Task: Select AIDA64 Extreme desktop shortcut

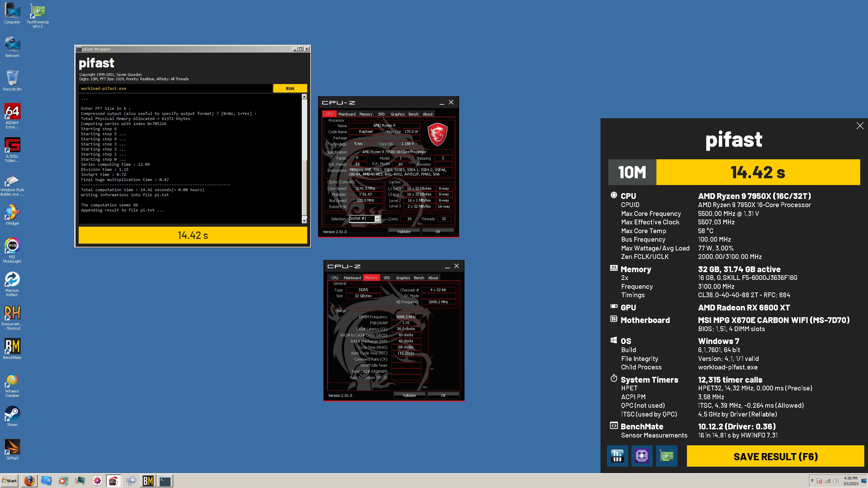Action: tap(12, 116)
